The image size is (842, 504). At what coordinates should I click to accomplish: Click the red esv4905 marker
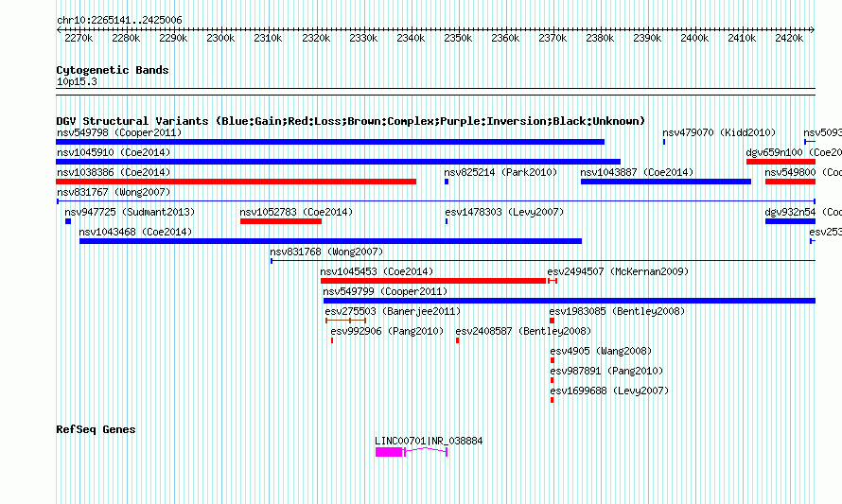pyautogui.click(x=552, y=360)
